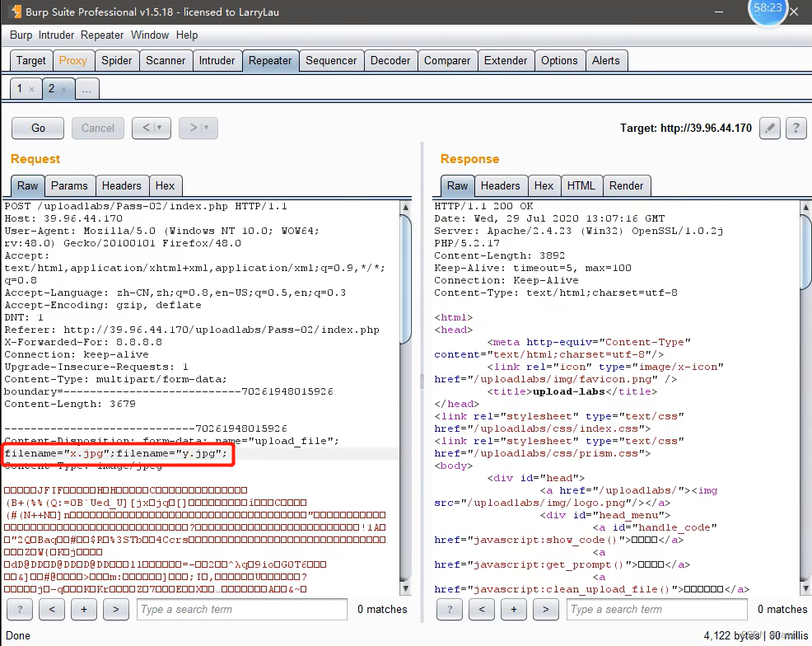The height and width of the screenshot is (646, 812).
Task: Open Repeater help question mark icon
Action: (796, 128)
